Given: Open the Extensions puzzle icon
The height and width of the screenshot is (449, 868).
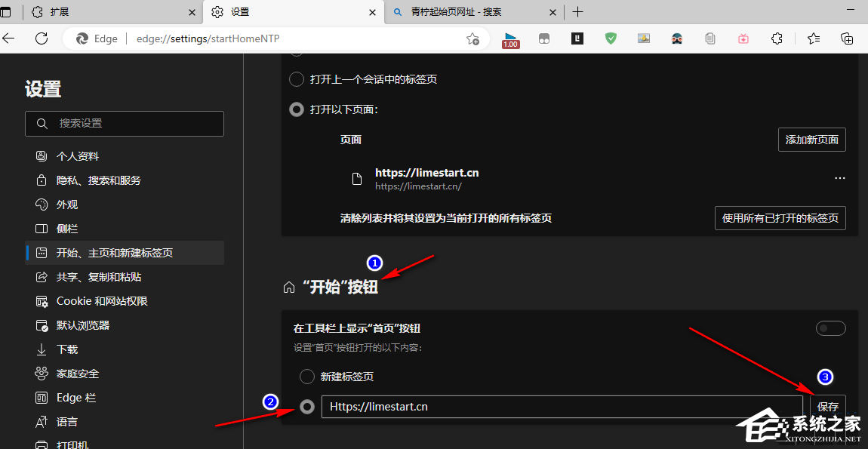Looking at the screenshot, I should coord(777,38).
